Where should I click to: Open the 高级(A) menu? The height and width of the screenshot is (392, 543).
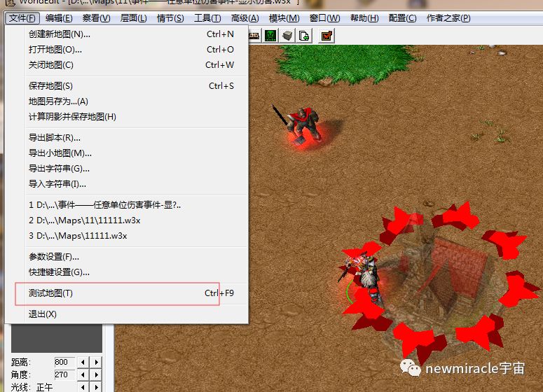click(x=245, y=18)
